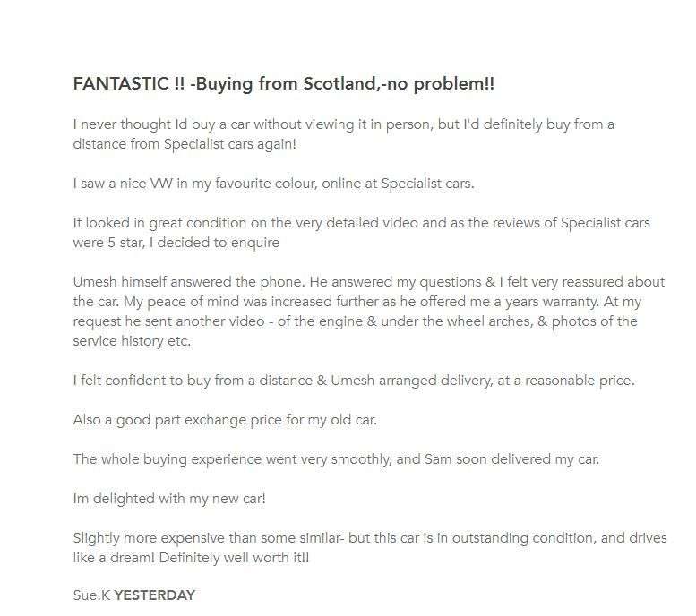Click the sentence 'I felt confident to buy from a distance'

coord(354,381)
